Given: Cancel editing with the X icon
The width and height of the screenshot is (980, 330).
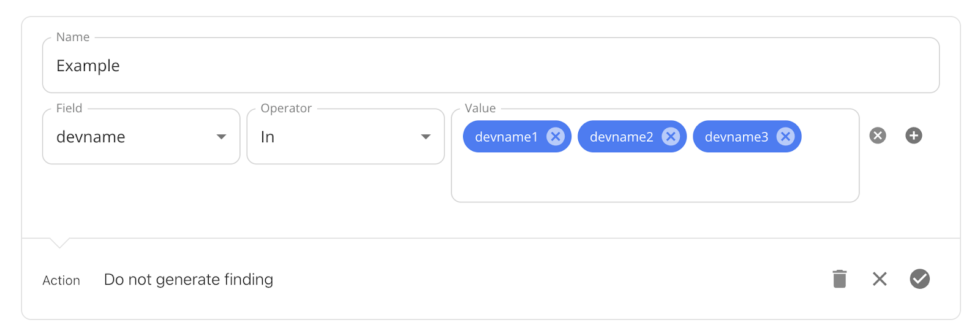Looking at the screenshot, I should [880, 279].
